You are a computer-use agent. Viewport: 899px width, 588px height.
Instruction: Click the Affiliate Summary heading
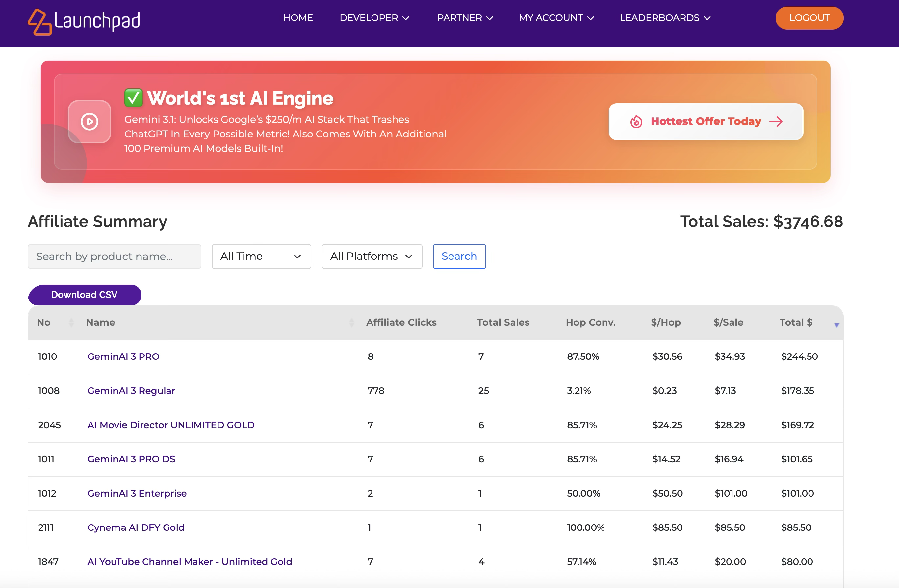97,222
